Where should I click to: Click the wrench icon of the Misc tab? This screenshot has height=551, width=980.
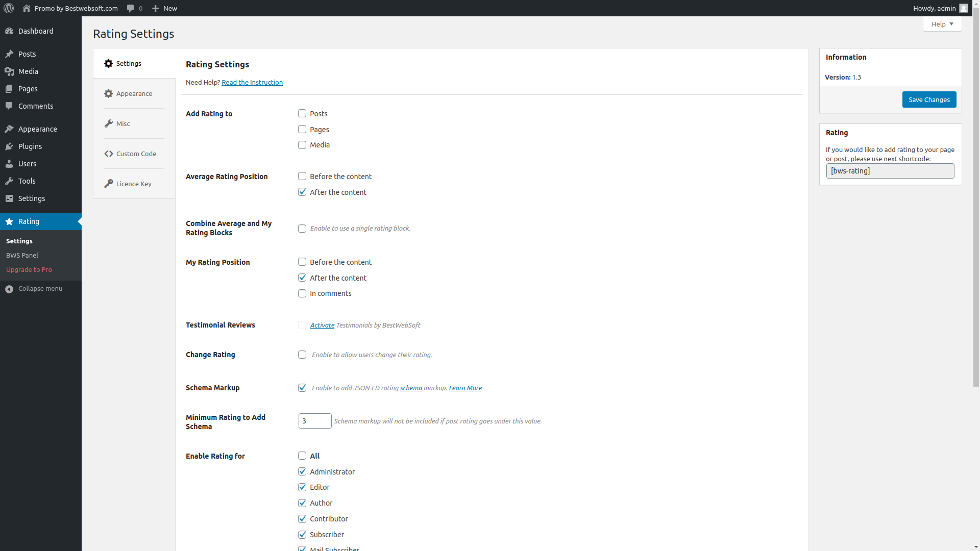(x=108, y=123)
